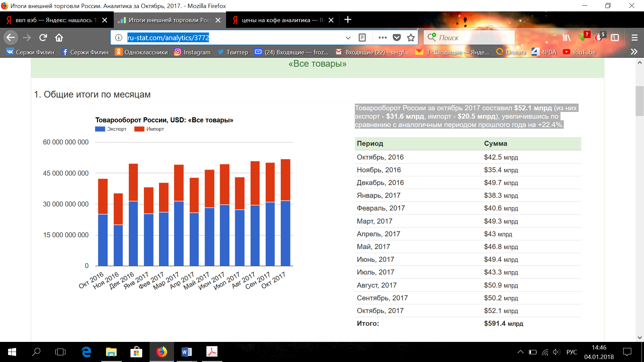Image resolution: width=644 pixels, height=362 pixels.
Task: Click the blue Экспорт legend swatch
Action: (100, 129)
